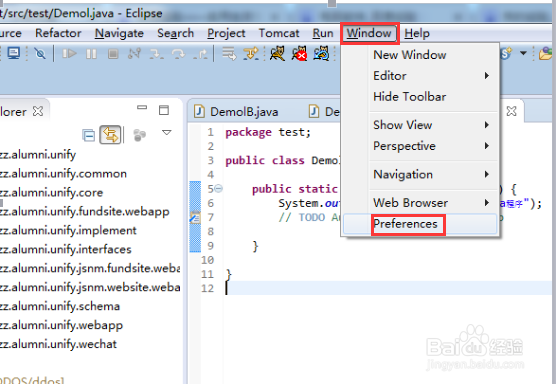Expand the Perspective submenu

(420, 146)
